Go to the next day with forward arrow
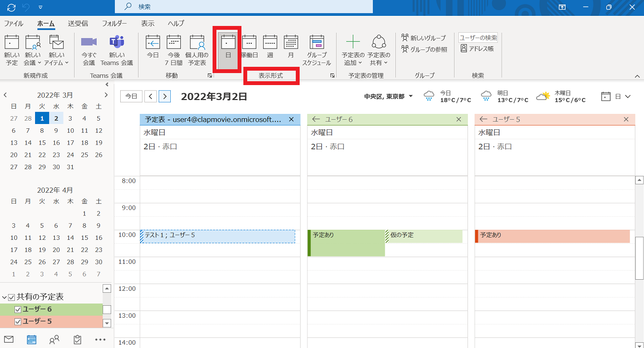Screen dimensions: 644x348 tap(164, 97)
